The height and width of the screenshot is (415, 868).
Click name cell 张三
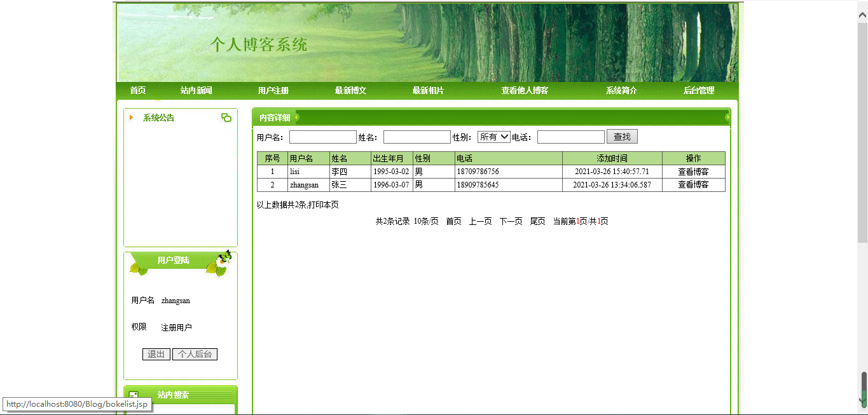tap(339, 185)
